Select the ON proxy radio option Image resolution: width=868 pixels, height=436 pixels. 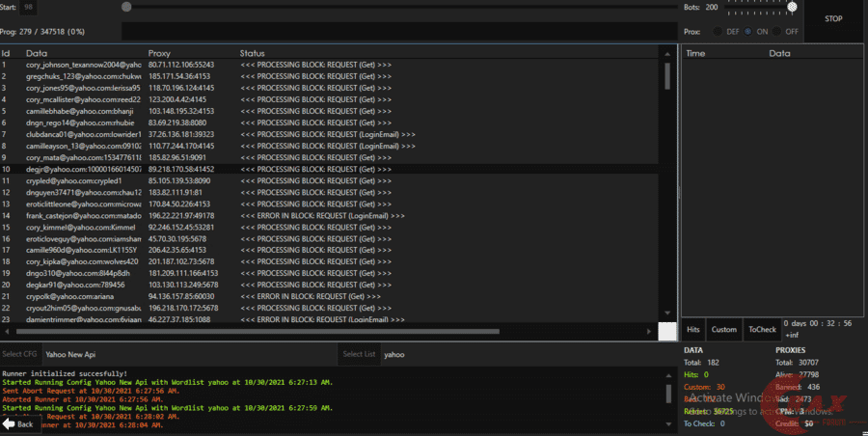[747, 32]
